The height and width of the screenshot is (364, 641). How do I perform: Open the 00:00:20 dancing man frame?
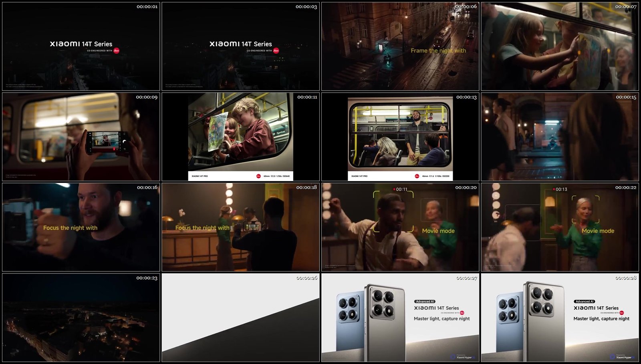pos(400,227)
